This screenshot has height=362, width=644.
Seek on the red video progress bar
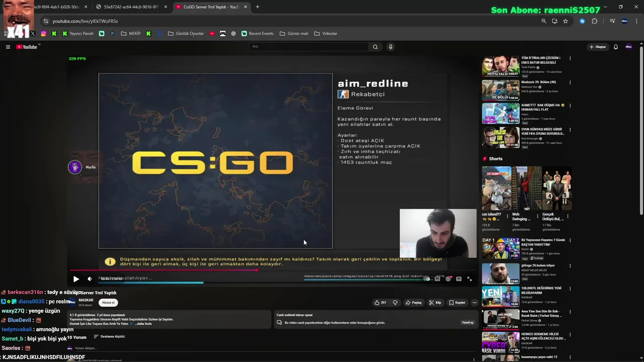point(272,270)
